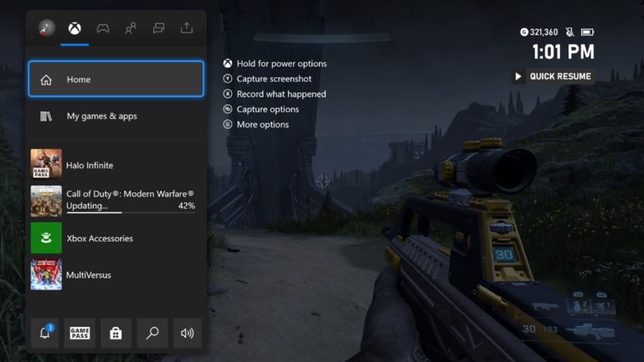This screenshot has height=362, width=644.
Task: Open the controller Game activity tab
Action: pyautogui.click(x=103, y=28)
